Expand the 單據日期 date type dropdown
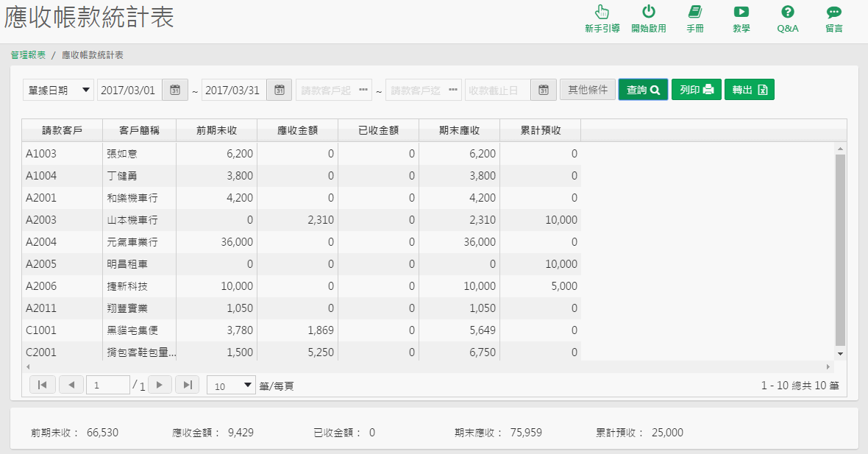The image size is (868, 454). [58, 90]
